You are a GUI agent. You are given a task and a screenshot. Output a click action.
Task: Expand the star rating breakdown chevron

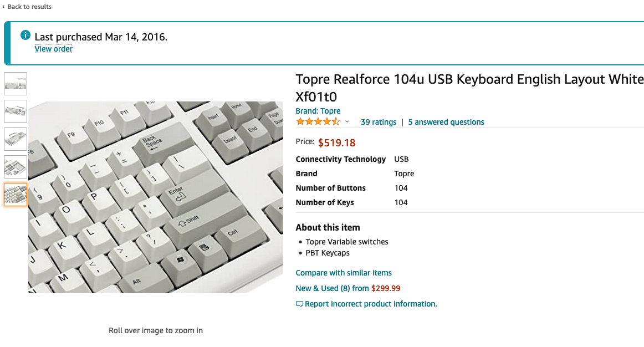click(347, 122)
